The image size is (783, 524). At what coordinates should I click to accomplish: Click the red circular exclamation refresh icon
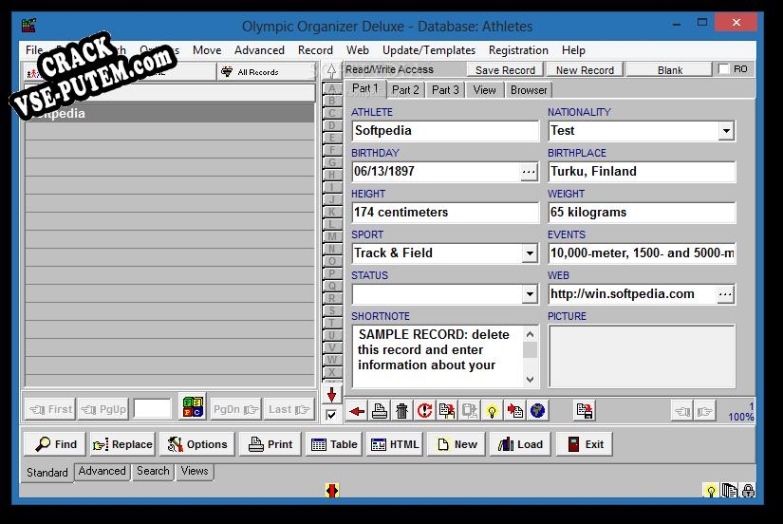[x=424, y=411]
